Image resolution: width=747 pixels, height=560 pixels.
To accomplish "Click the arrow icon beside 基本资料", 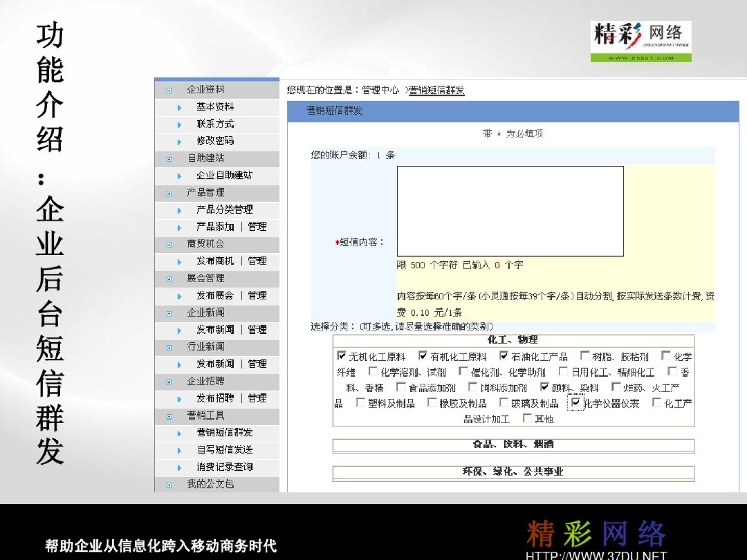I will pyautogui.click(x=179, y=107).
